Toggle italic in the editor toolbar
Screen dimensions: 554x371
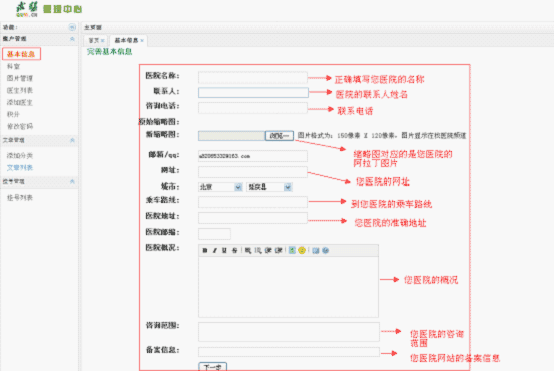[214, 251]
